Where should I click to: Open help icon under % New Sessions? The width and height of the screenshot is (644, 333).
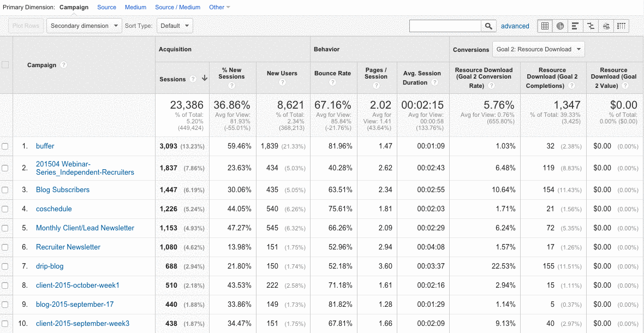tap(231, 85)
